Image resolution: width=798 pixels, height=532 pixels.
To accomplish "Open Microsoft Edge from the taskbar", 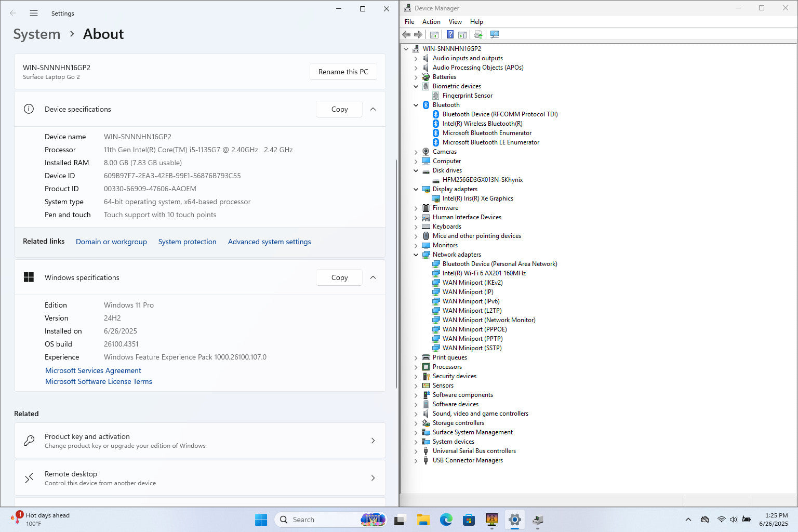I will [x=446, y=520].
